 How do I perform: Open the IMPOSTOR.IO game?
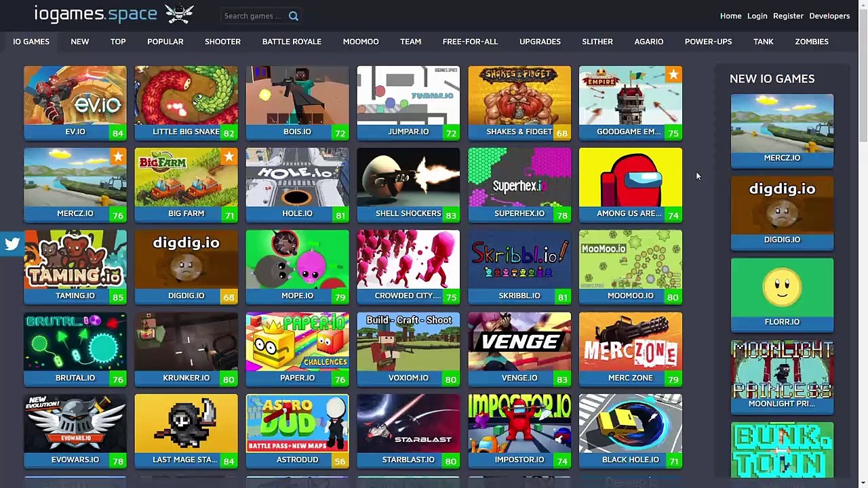point(519,431)
